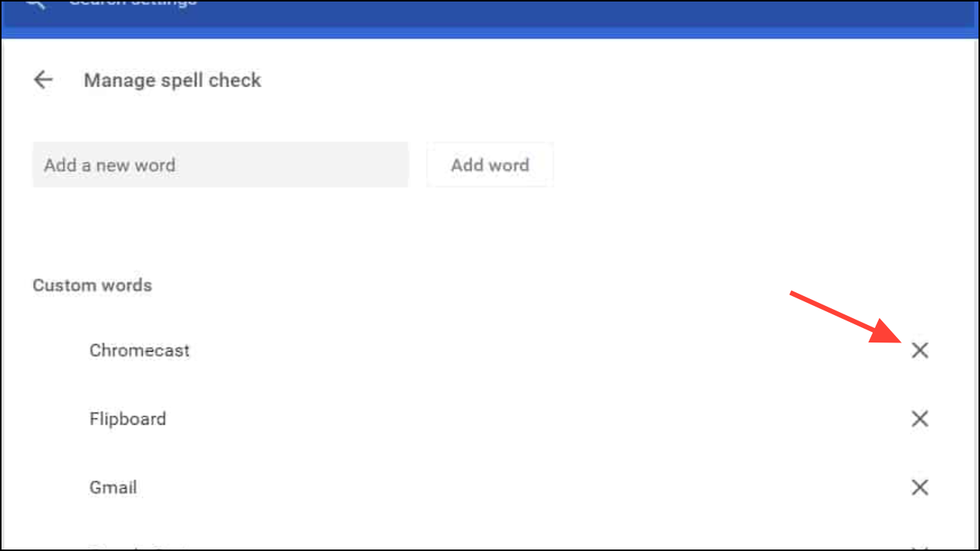Remove the partially visible fourth custom word
The height and width of the screenshot is (551, 980).
click(920, 546)
